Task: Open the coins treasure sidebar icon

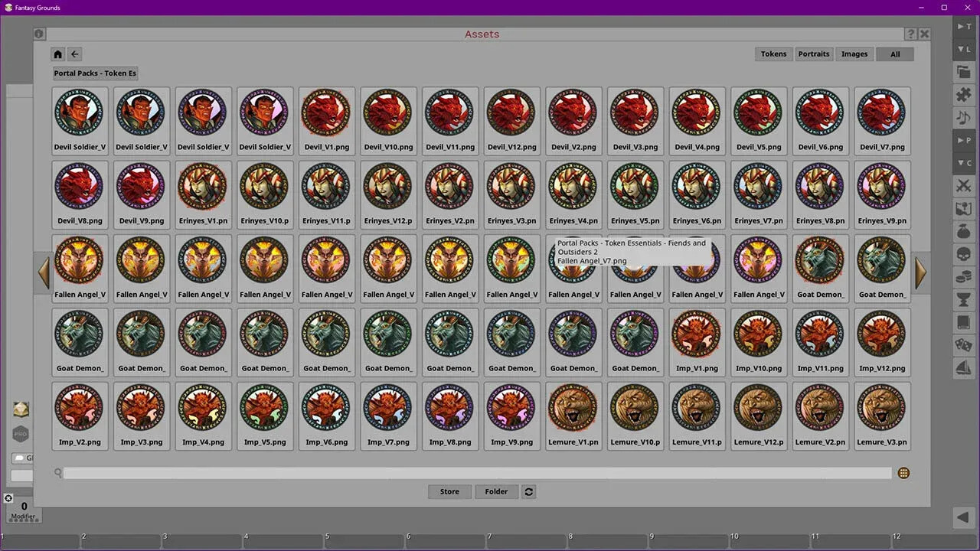Action: coord(964,277)
